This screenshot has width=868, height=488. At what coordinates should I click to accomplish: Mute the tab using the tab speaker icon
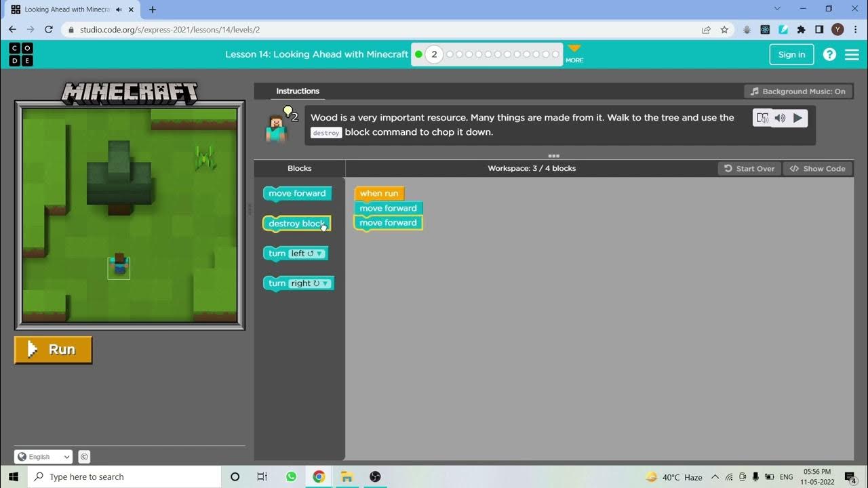pyautogui.click(x=119, y=9)
